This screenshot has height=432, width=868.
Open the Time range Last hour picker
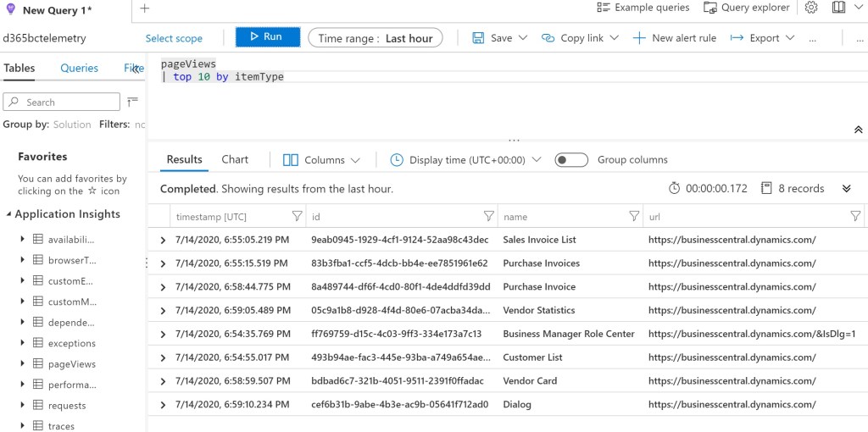tap(376, 38)
